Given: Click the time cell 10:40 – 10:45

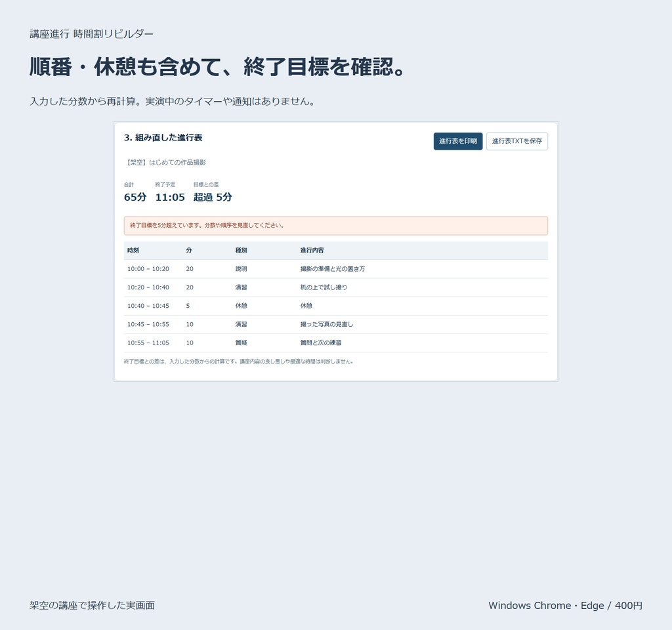Looking at the screenshot, I should (148, 306).
